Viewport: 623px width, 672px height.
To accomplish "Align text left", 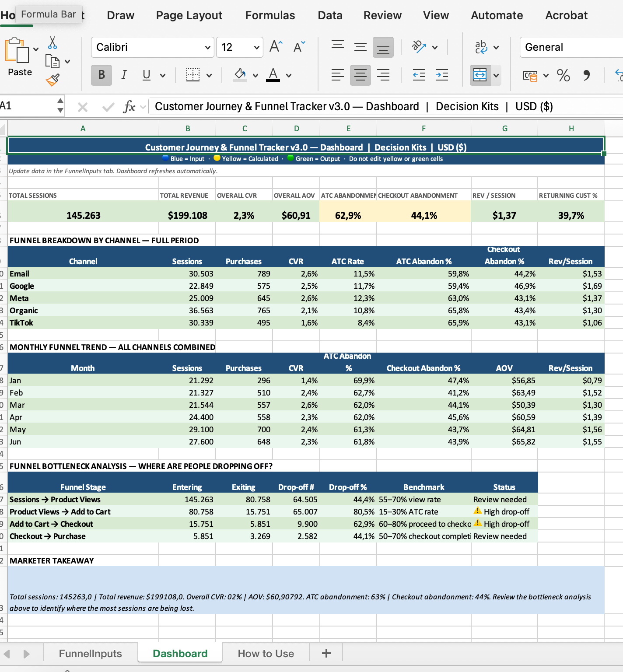I will [338, 75].
